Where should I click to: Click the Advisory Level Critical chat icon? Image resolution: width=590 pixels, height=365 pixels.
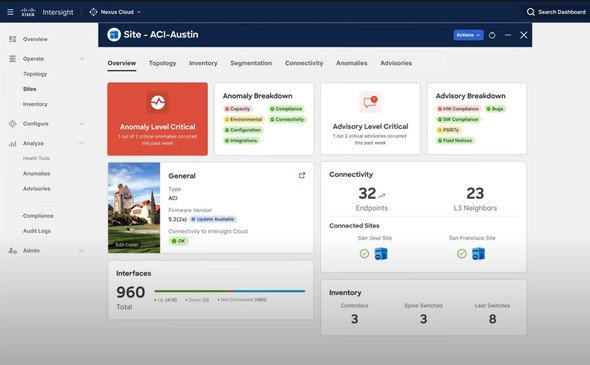pyautogui.click(x=370, y=102)
